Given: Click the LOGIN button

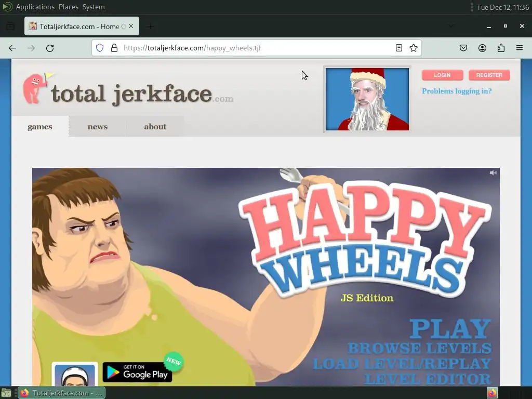Looking at the screenshot, I should [x=443, y=75].
